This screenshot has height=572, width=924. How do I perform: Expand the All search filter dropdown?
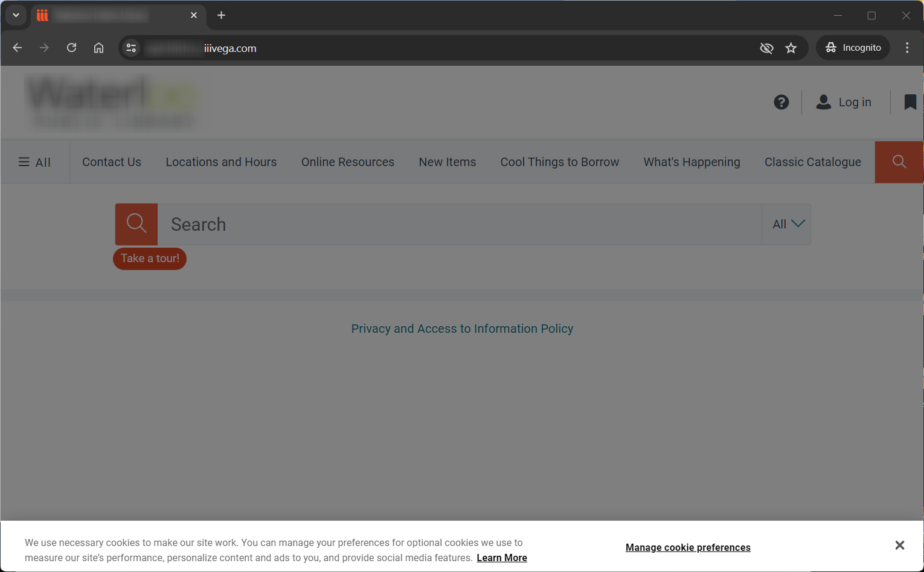click(x=787, y=224)
